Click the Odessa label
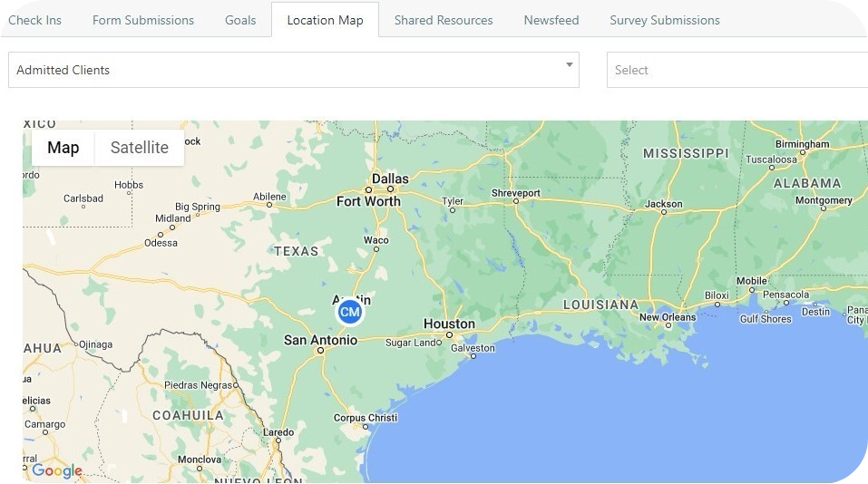The height and width of the screenshot is (484, 868). click(161, 243)
